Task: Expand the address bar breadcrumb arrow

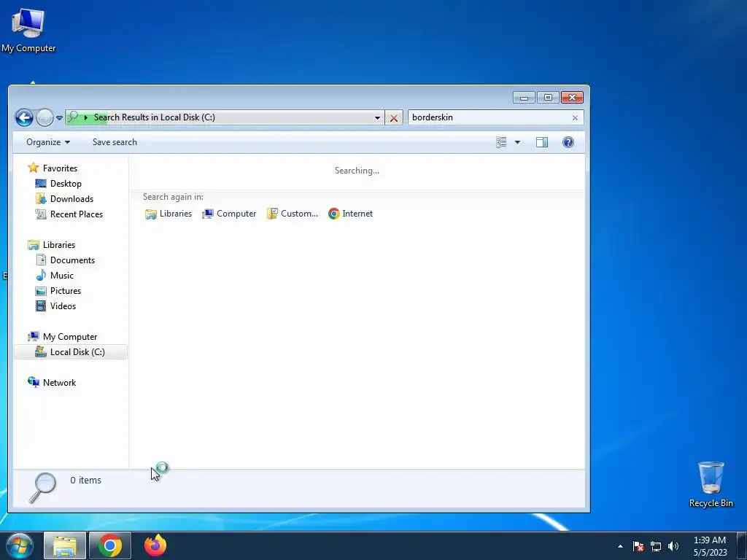Action: click(x=86, y=117)
